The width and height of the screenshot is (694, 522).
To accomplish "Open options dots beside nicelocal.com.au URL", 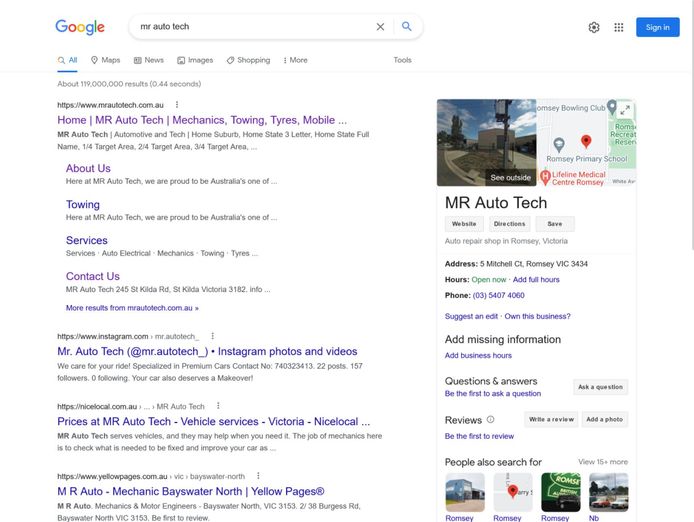I will coord(218,406).
